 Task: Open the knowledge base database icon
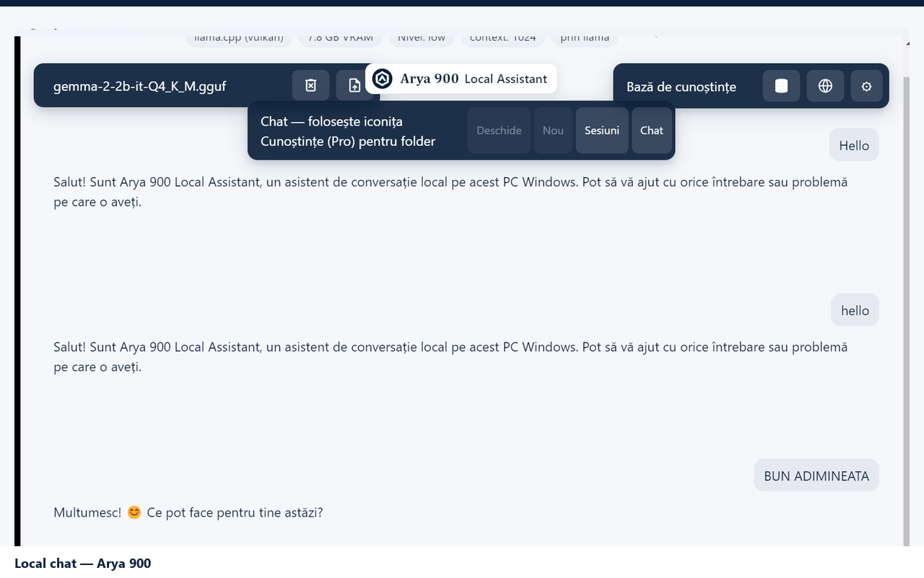pyautogui.click(x=781, y=86)
